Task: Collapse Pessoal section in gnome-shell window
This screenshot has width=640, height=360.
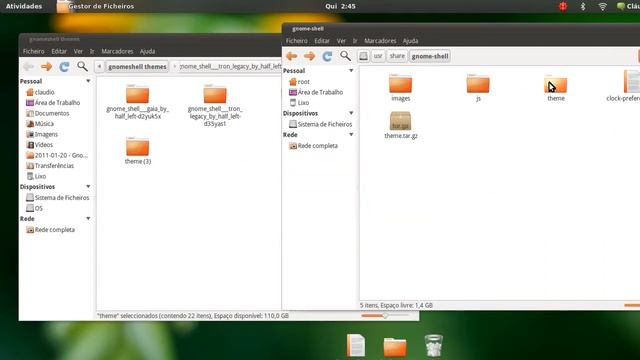Action: (351, 71)
